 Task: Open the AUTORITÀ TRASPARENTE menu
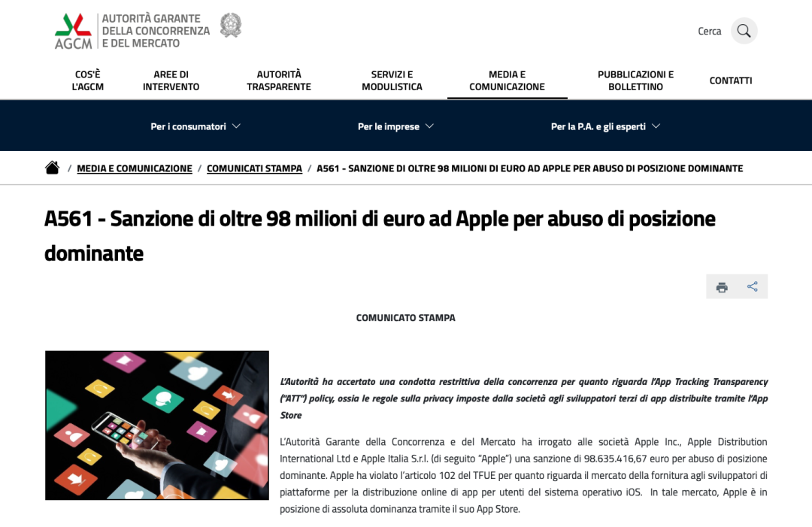(x=279, y=80)
